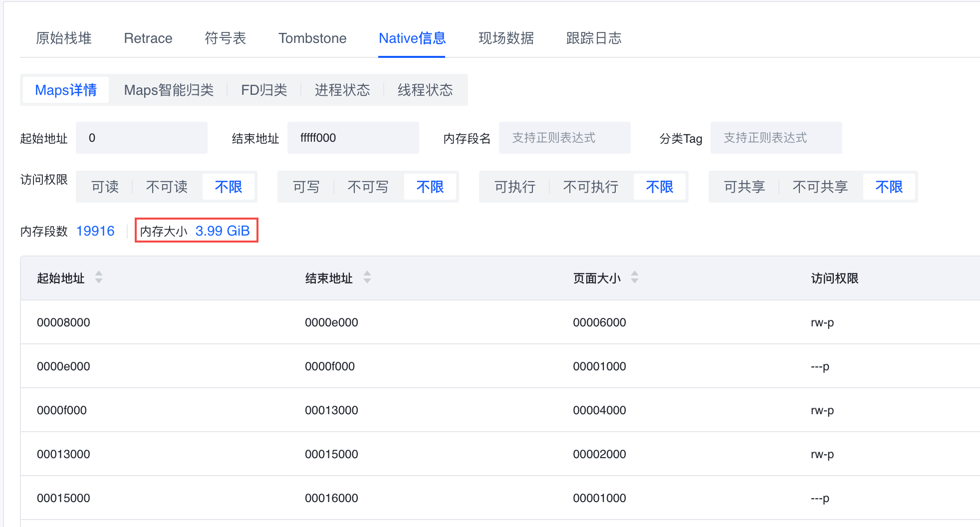Switch to Maps智能归类 sub-tab
Viewport: 980px width, 527px height.
(169, 90)
